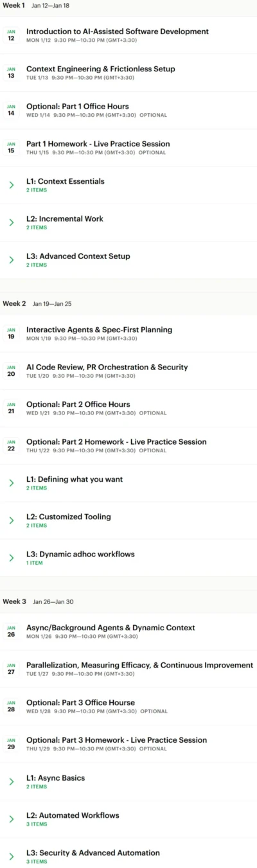
Task: Click the Jan 15 calendar date icon
Action: tap(11, 148)
